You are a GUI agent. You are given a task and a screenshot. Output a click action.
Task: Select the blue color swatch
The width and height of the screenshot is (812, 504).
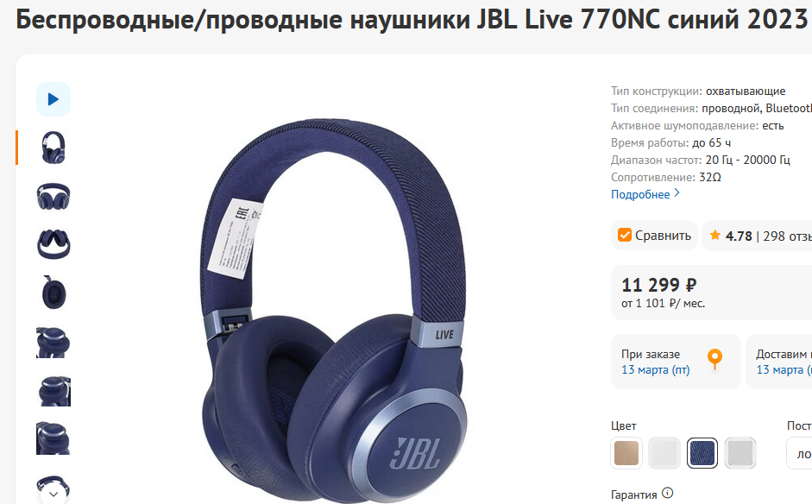point(702,453)
